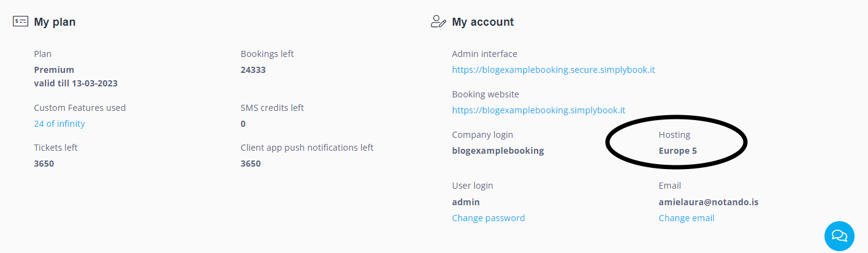Open the Booking website URL link
Viewport: 868px width, 253px height.
coord(539,110)
